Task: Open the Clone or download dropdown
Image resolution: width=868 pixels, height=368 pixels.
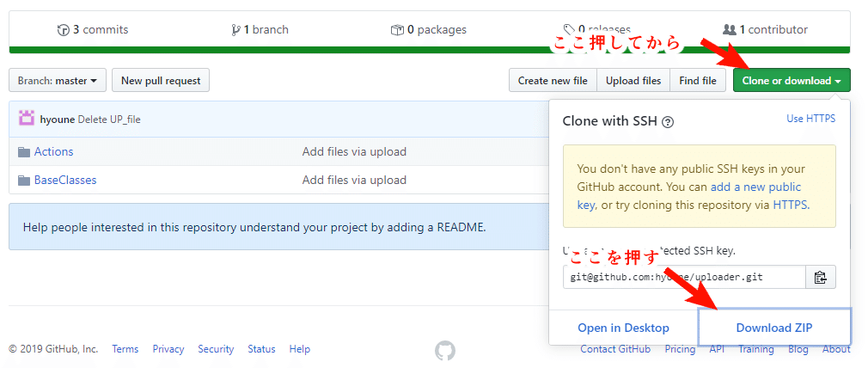Action: click(792, 81)
